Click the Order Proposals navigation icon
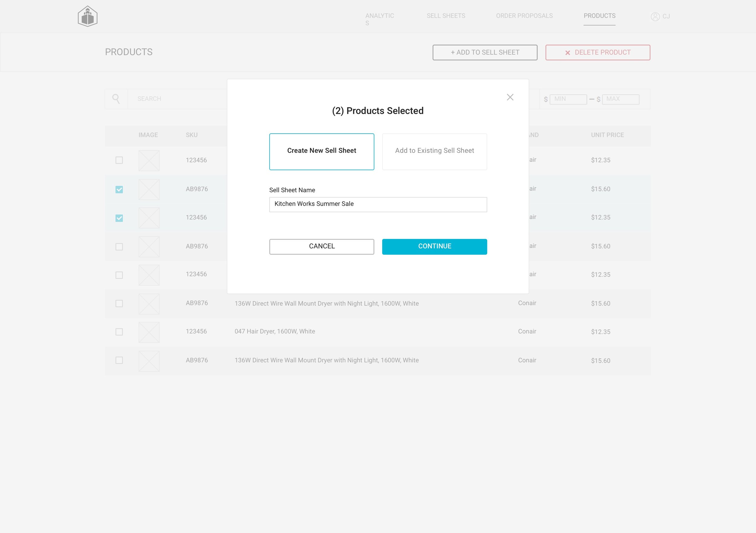The width and height of the screenshot is (756, 533). pos(524,16)
